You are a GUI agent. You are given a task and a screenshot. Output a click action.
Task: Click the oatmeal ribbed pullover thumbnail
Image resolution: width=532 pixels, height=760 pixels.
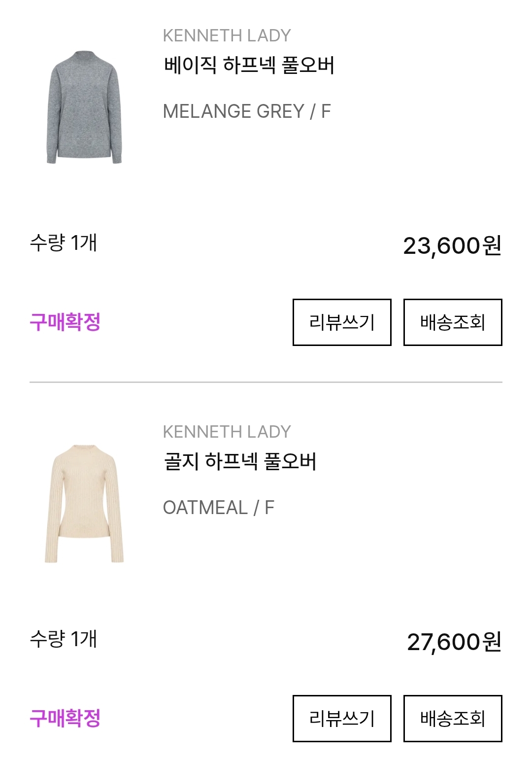pos(84,503)
